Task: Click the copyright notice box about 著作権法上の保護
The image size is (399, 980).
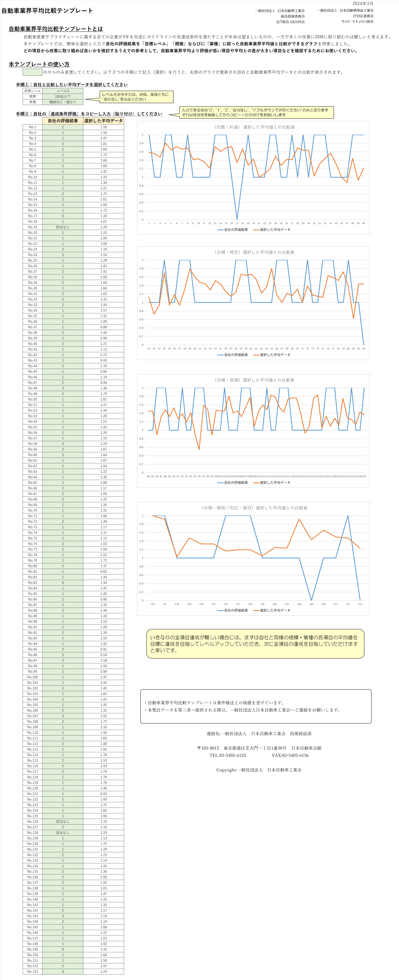Action: (x=256, y=707)
